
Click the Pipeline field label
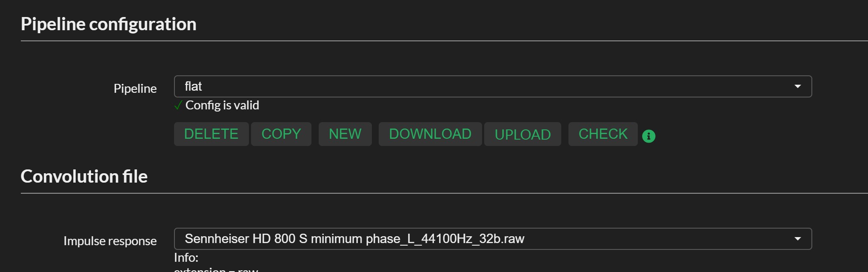tap(135, 89)
